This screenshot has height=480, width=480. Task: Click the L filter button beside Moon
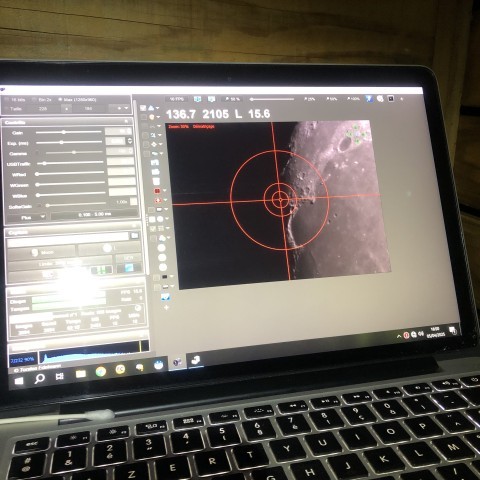(109, 248)
